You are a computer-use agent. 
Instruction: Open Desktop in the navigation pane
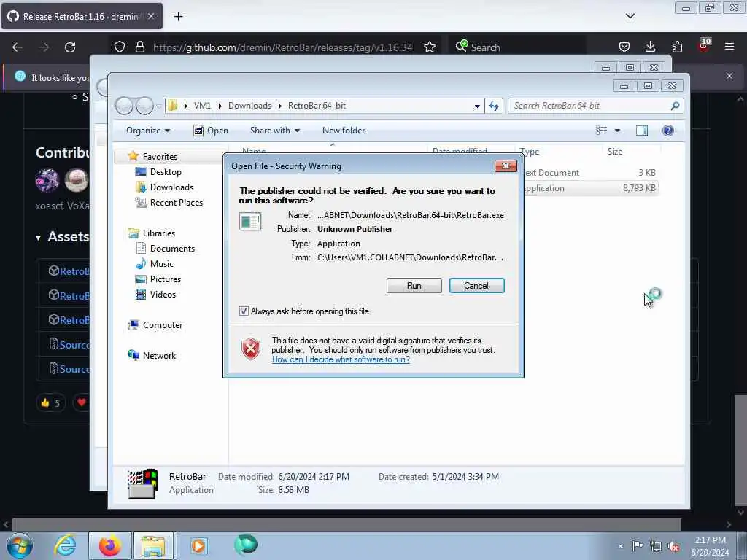click(166, 172)
